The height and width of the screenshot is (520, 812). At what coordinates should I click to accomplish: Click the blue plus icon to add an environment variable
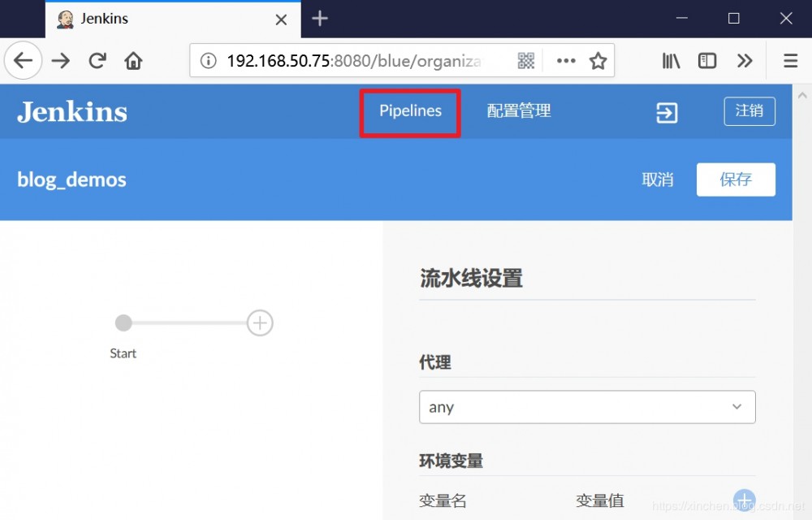[x=745, y=500]
